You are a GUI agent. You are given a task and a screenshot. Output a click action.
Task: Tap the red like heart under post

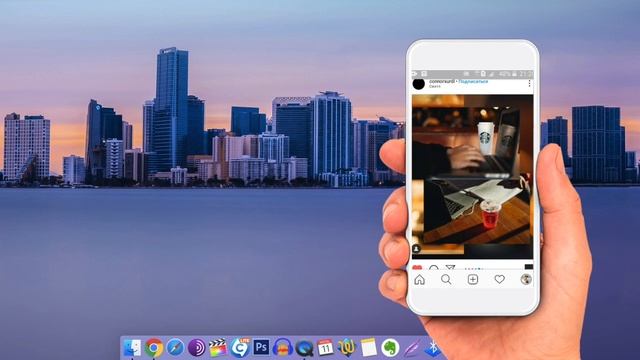pyautogui.click(x=417, y=268)
